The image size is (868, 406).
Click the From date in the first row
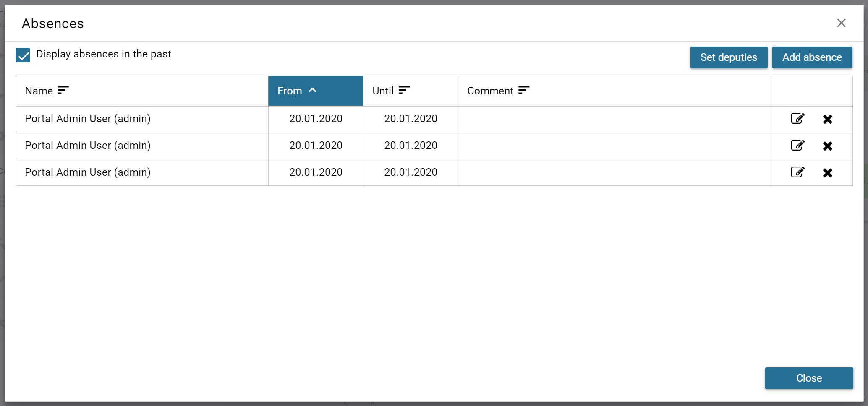(x=316, y=119)
